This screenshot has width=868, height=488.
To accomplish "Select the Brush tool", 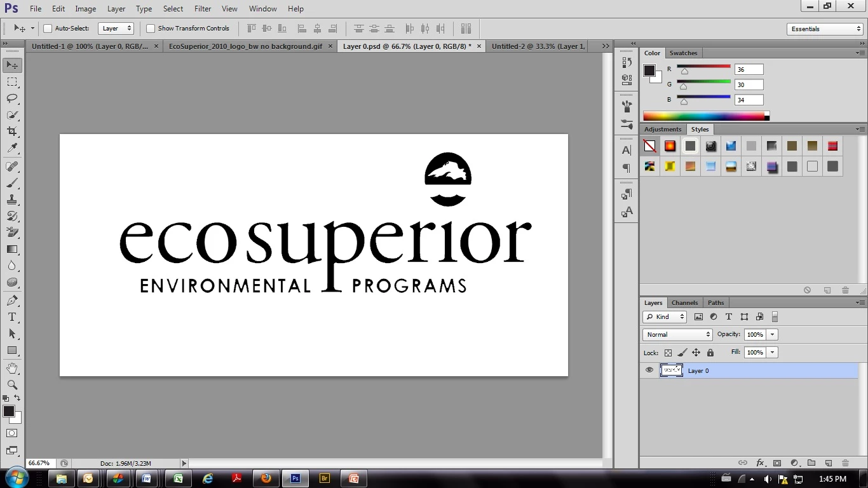I will [12, 183].
